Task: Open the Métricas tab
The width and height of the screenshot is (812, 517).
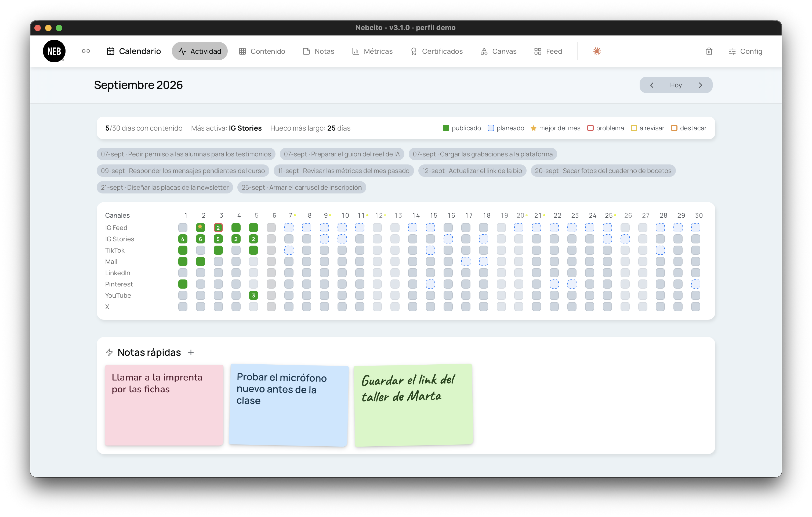Action: (x=372, y=51)
